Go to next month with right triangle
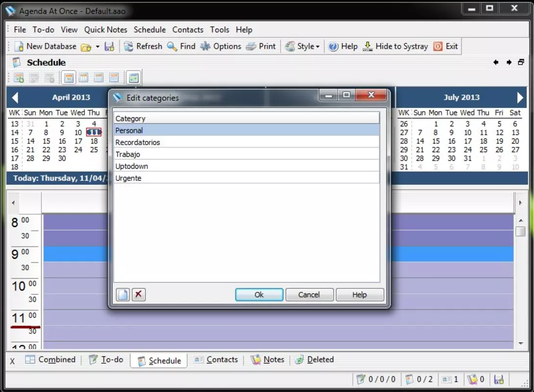 (520, 98)
